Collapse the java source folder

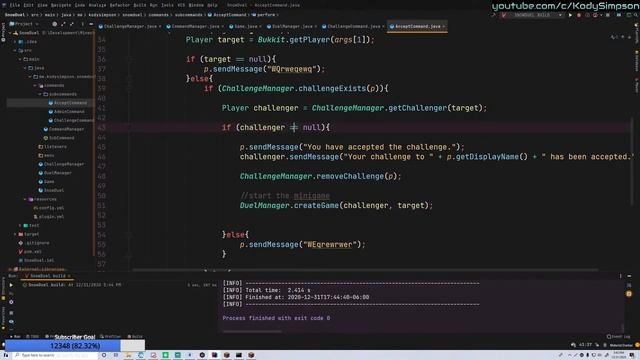pos(25,68)
